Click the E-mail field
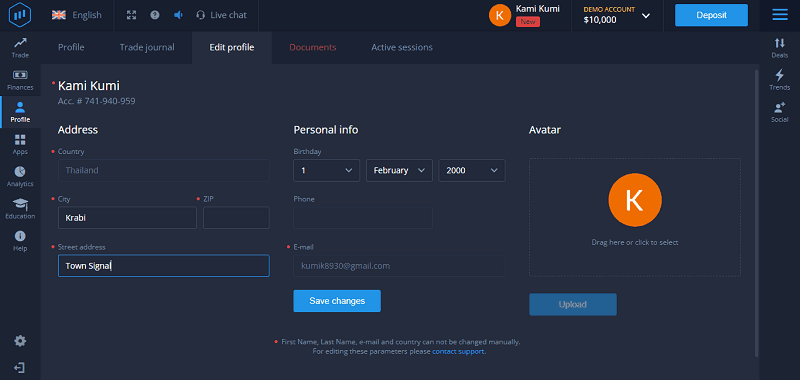The width and height of the screenshot is (800, 380). [399, 266]
